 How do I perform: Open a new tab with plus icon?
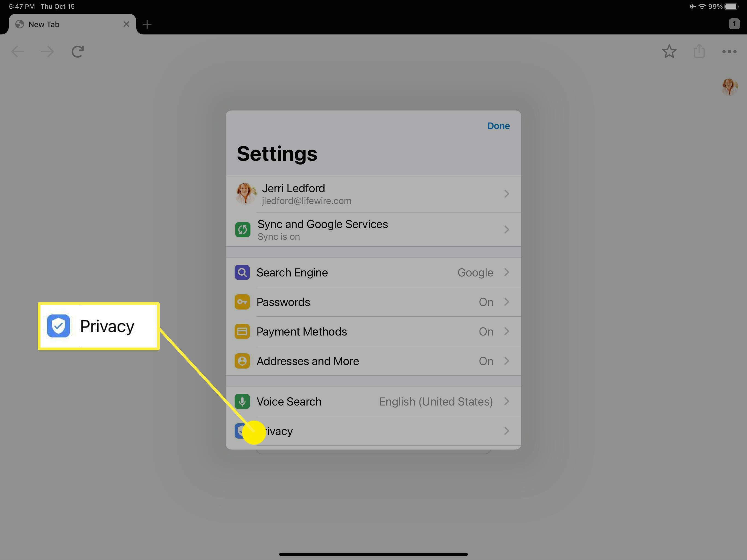[147, 24]
